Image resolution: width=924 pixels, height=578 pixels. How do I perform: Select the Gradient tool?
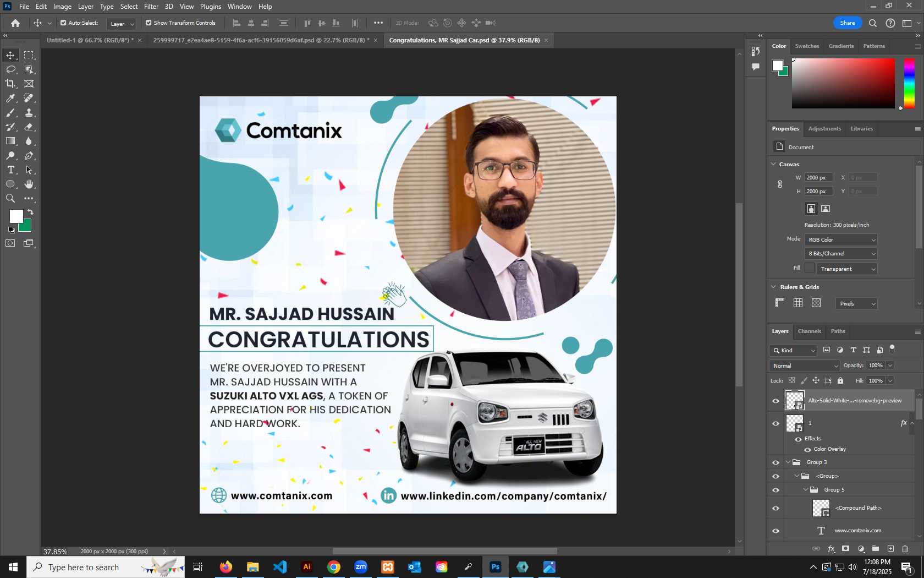[x=10, y=141]
